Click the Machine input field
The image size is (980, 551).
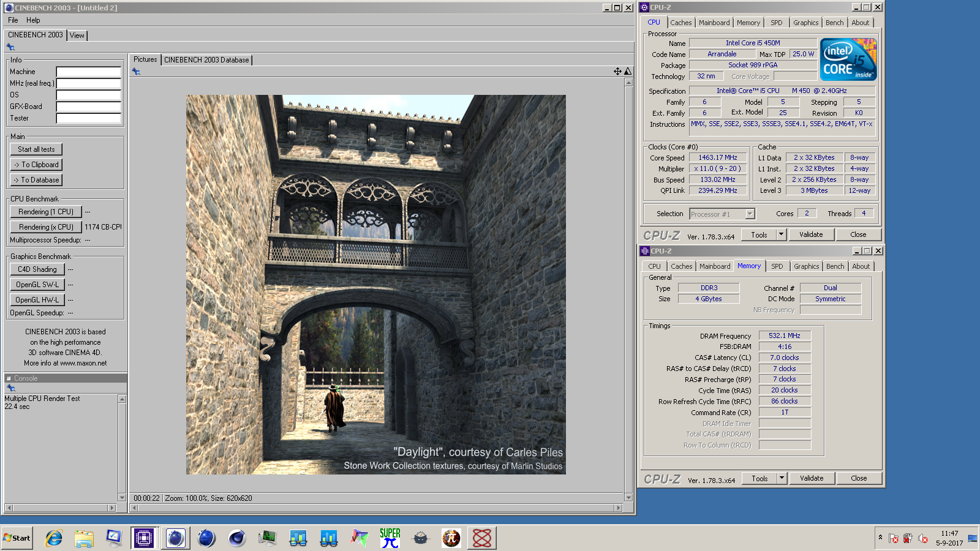(x=89, y=72)
